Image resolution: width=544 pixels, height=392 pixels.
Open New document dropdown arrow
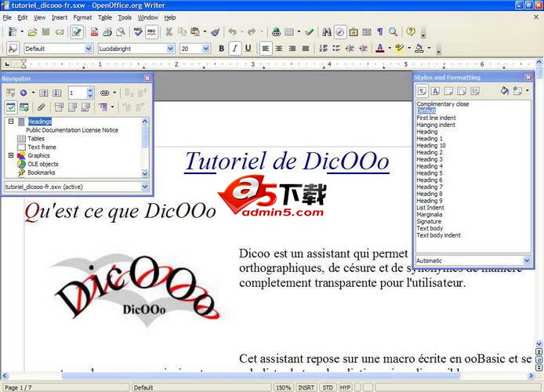(x=22, y=32)
